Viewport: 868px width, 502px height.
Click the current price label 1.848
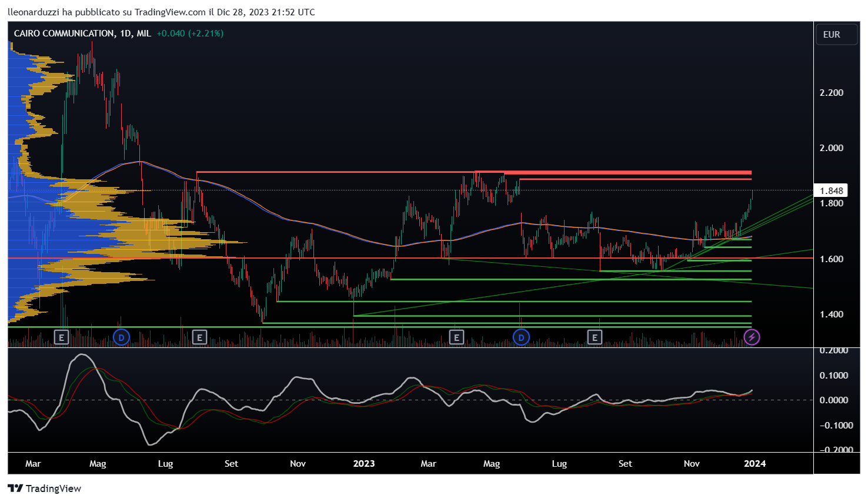tap(832, 190)
